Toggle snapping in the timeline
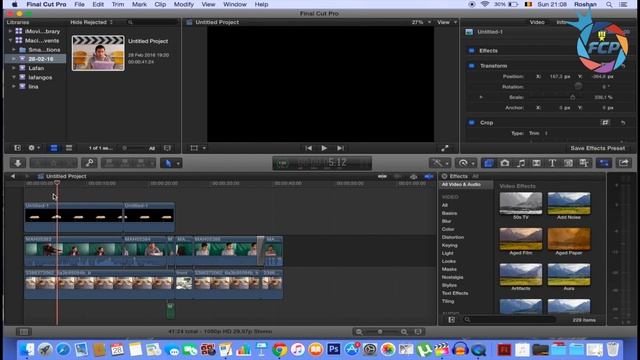The width and height of the screenshot is (640, 360). 429,176
